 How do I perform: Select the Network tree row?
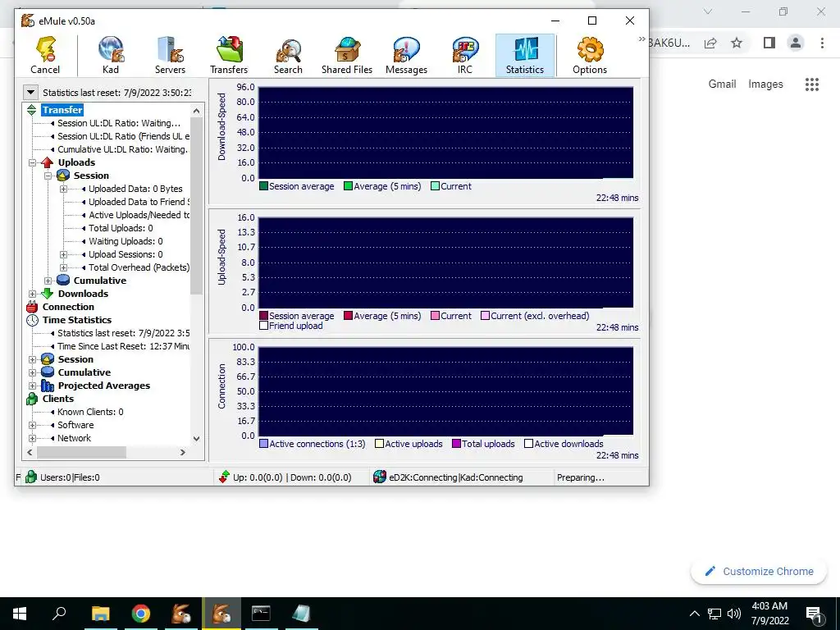pyautogui.click(x=74, y=438)
